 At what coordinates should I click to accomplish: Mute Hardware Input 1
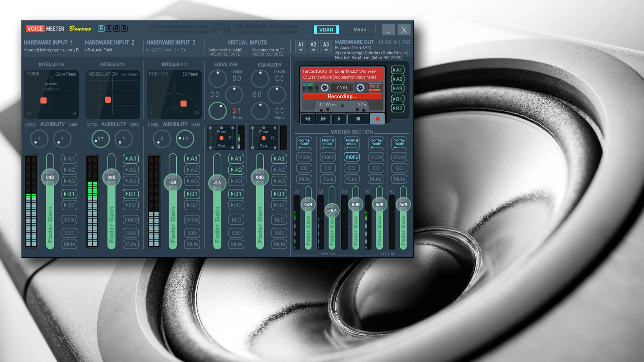click(69, 244)
